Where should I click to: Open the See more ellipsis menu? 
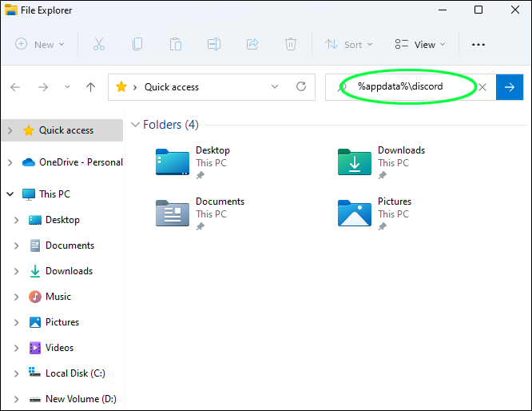click(478, 45)
